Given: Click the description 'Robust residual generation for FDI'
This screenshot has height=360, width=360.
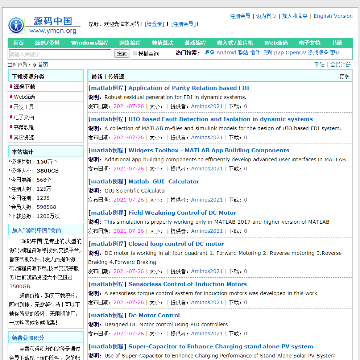Looking at the screenshot, I should pos(175,97).
